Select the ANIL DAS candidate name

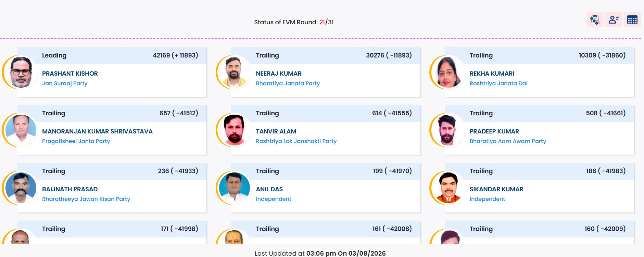click(x=269, y=189)
